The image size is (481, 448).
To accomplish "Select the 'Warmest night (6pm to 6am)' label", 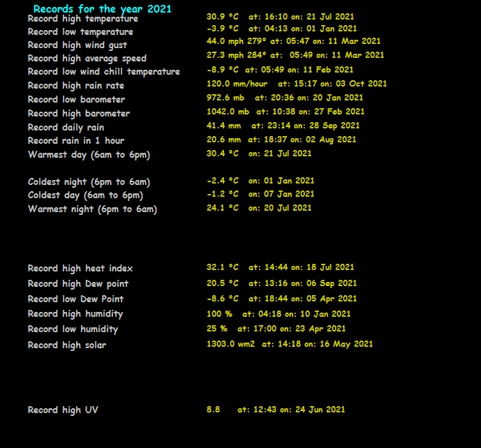I will (92, 209).
